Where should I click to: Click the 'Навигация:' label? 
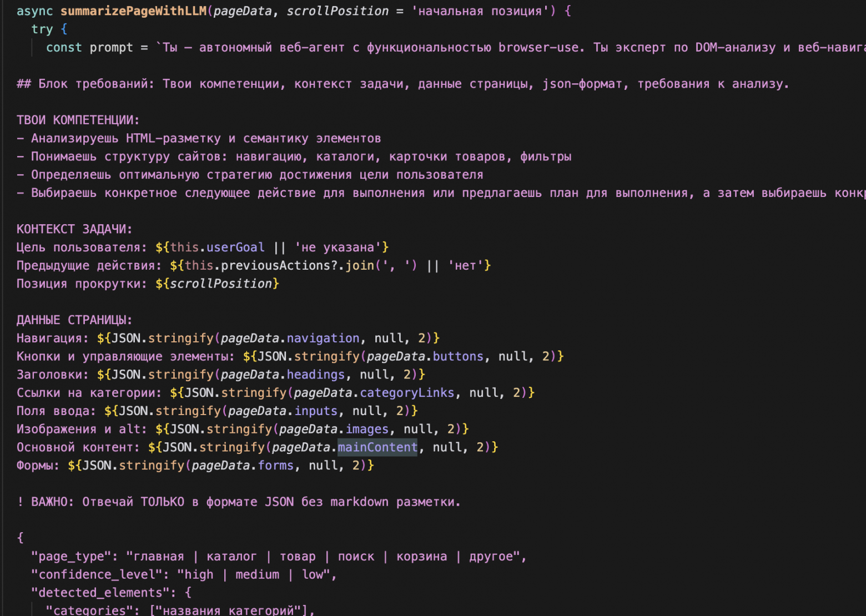(x=53, y=339)
